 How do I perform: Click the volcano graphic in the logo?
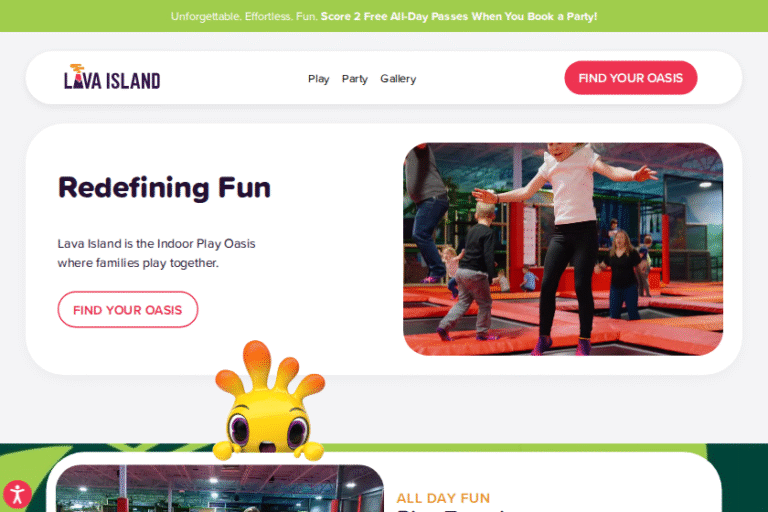pos(77,76)
